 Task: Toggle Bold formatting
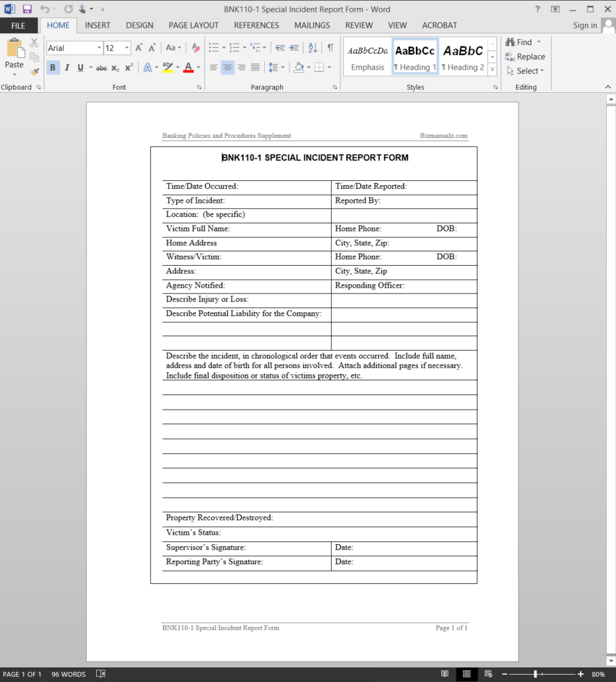coord(52,68)
